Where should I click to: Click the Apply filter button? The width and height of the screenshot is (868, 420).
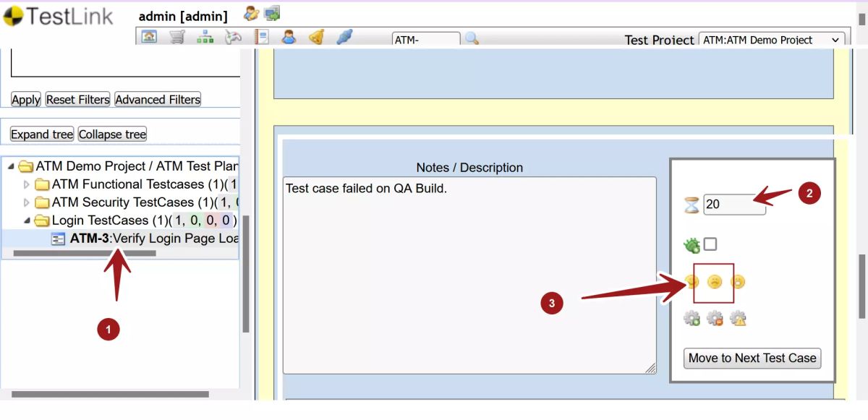(x=26, y=100)
